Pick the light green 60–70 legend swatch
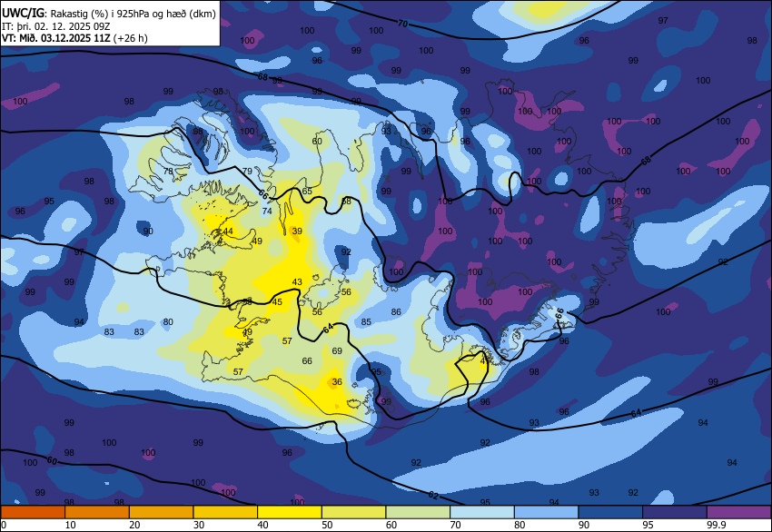This screenshot has width=772, height=532. click(418, 512)
